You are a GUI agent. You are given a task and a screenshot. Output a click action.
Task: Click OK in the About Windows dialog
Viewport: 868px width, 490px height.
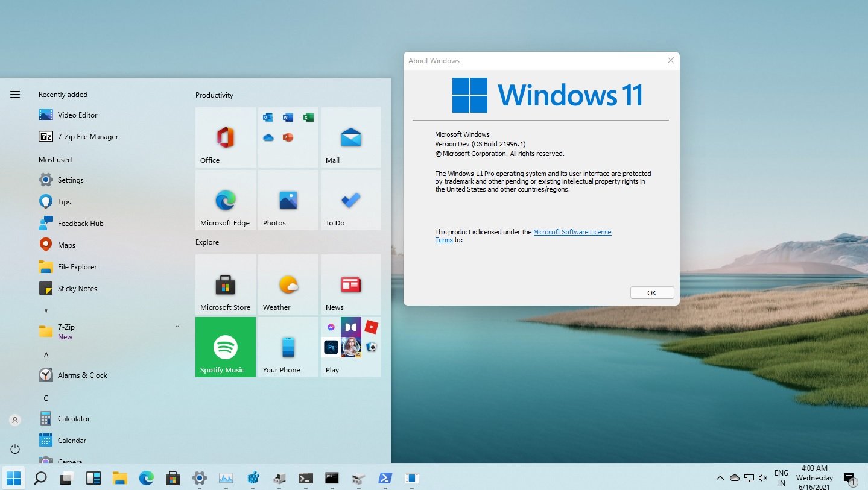pyautogui.click(x=651, y=292)
